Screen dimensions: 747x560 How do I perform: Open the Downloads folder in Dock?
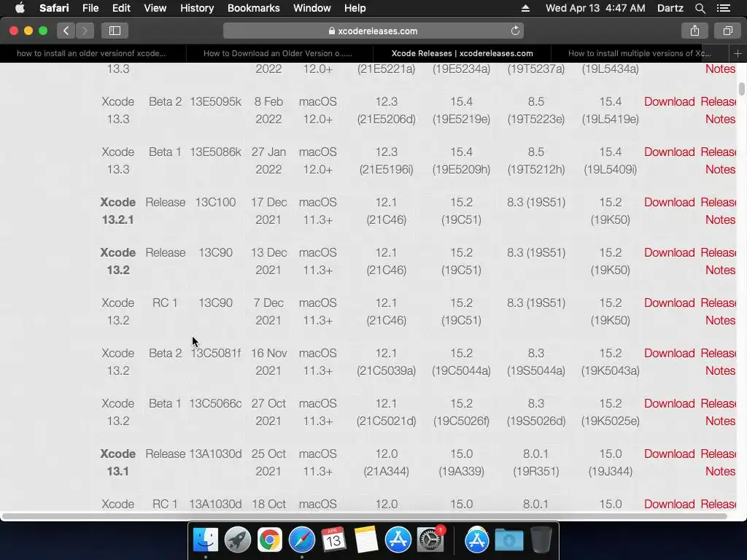click(508, 540)
